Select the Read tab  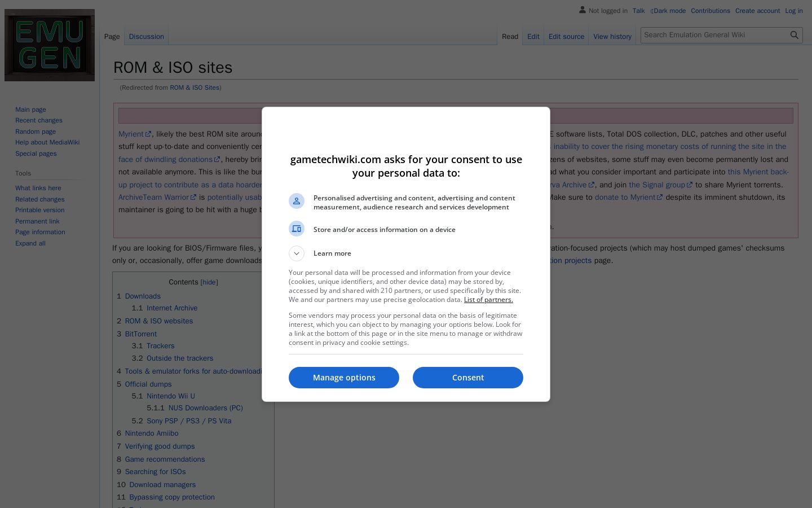(510, 37)
